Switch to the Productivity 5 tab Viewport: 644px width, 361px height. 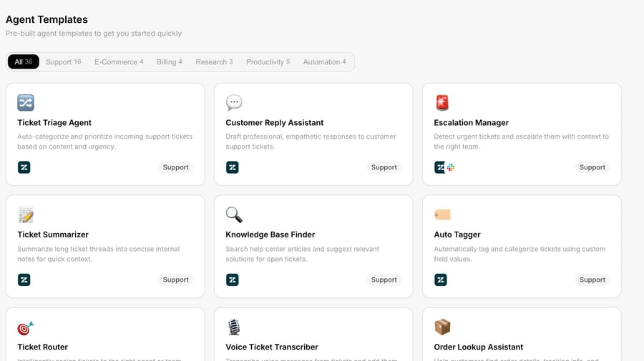point(268,61)
